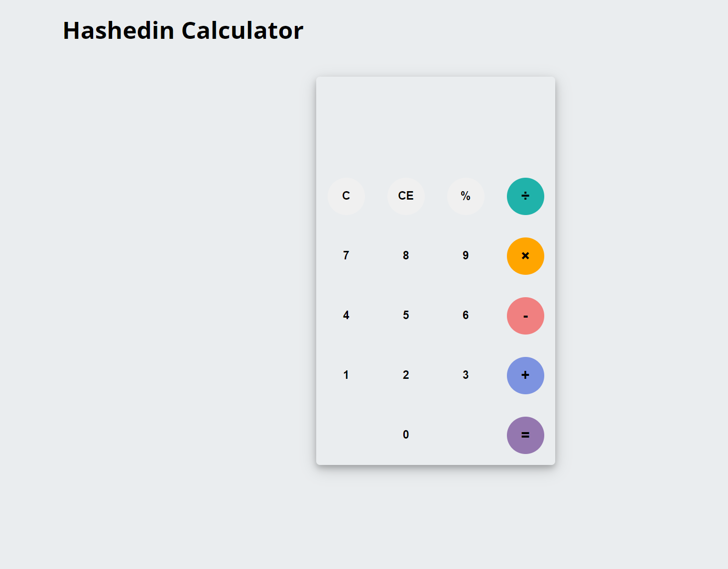Click the percent key

(465, 196)
